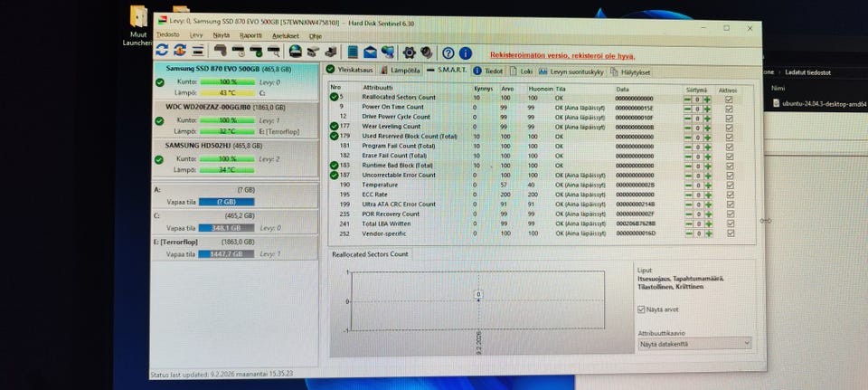Click the blue notepad report toolbar icon

[x=353, y=52]
